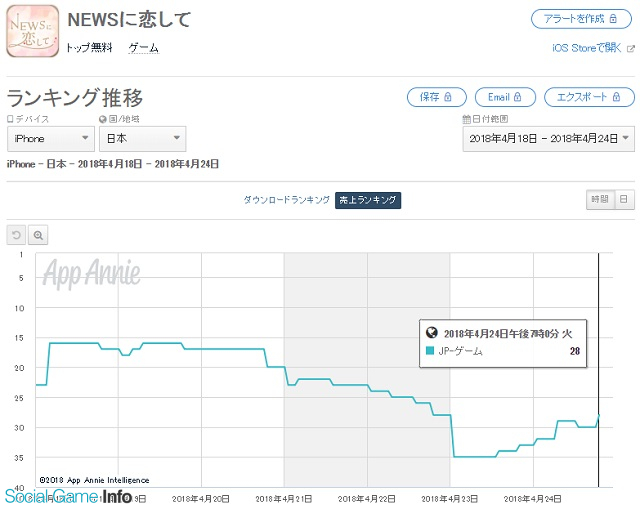Click the 2018年4月20日 axis label
The height and width of the screenshot is (509, 640).
click(x=201, y=499)
